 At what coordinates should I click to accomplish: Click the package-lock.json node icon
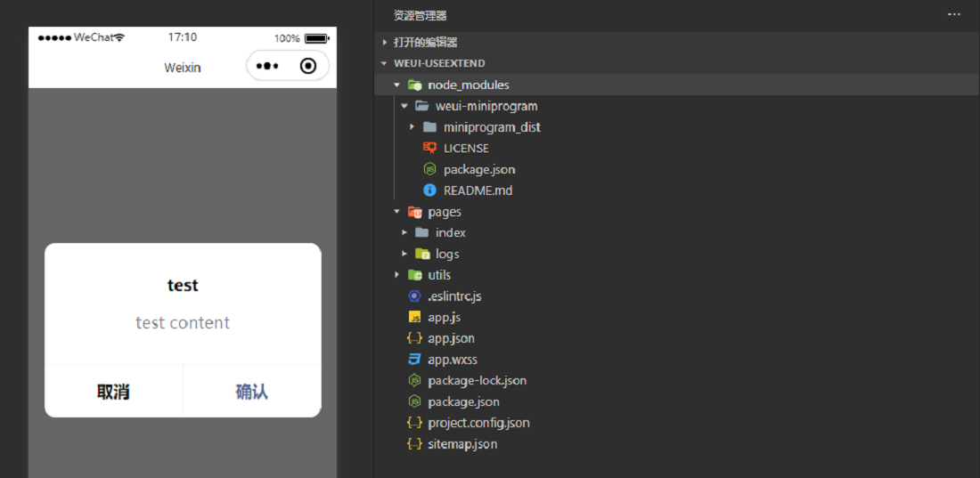pyautogui.click(x=413, y=380)
